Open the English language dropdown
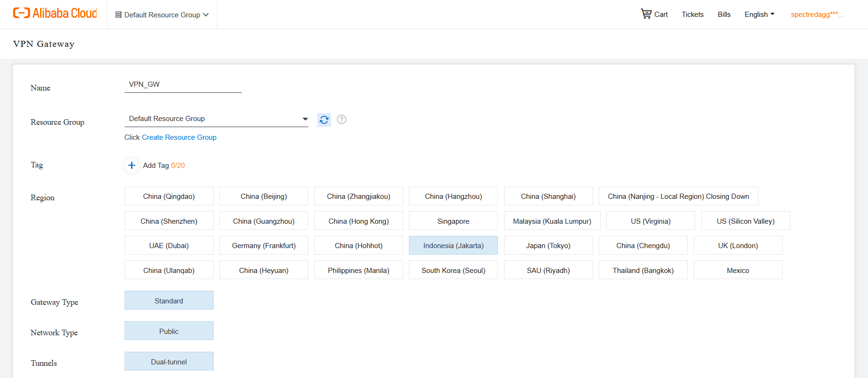 759,15
